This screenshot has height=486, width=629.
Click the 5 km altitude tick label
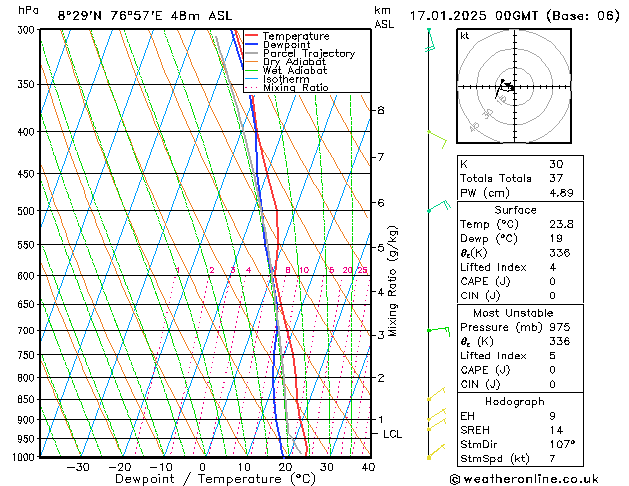point(381,247)
